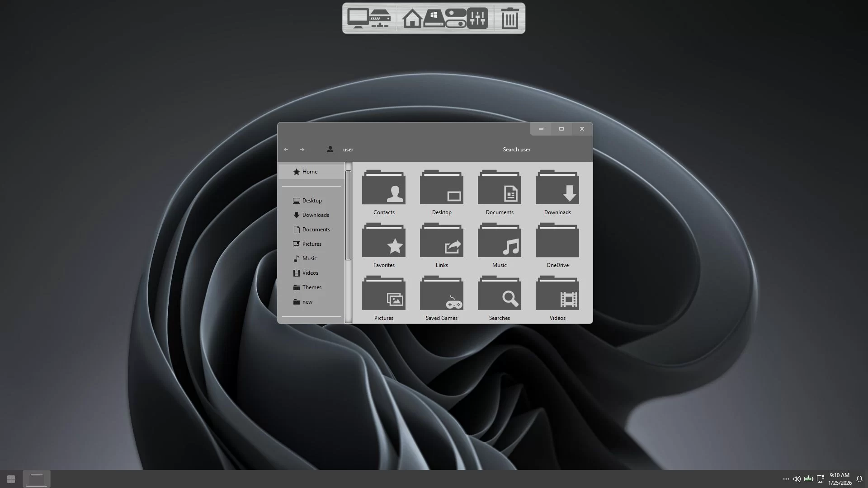Click the house Home dock icon
Viewport: 868px width, 488px height.
tap(412, 19)
